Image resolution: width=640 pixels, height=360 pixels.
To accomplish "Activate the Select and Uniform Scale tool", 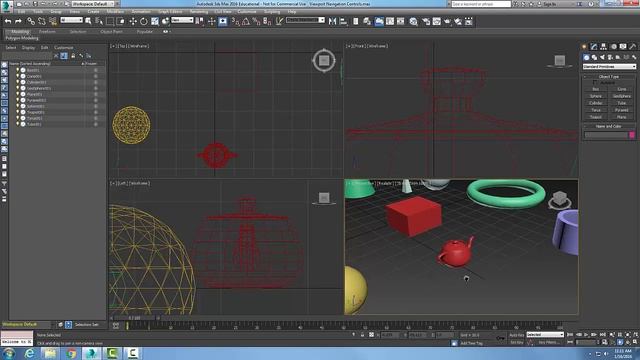I will click(155, 21).
